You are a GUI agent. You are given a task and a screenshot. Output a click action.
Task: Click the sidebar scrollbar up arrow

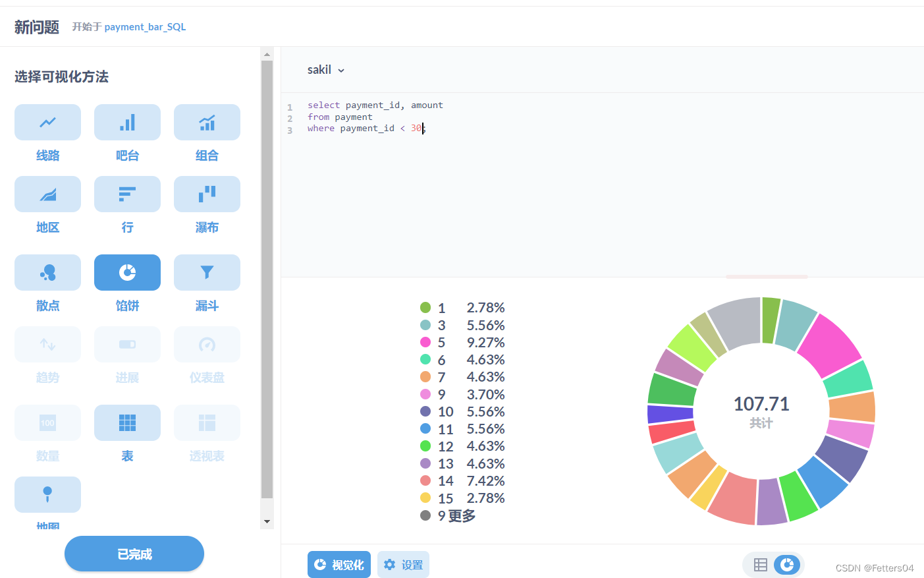pos(267,54)
